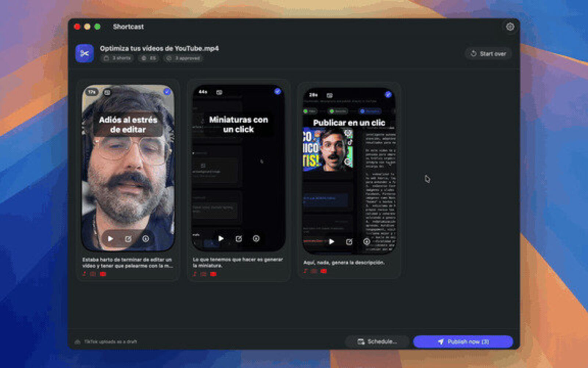Click Instagram icon under 'Estaba harto de terminar' description
Viewport: 588px width, 368px height.
point(93,274)
